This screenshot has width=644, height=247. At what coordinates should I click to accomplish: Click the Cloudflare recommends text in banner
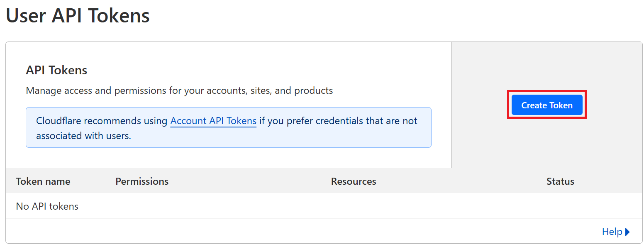pos(102,121)
